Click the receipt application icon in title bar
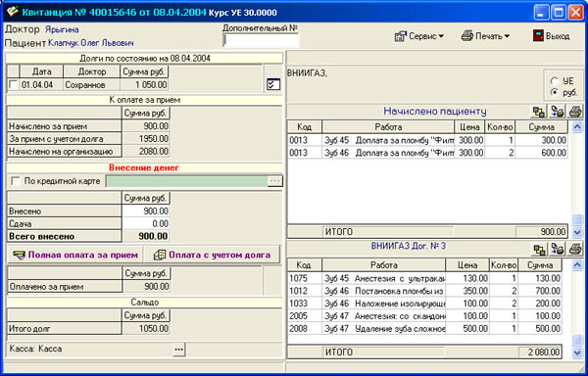588x376 pixels. (x=13, y=12)
